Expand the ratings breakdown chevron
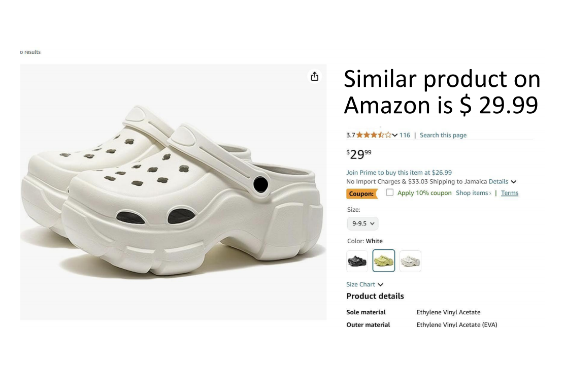The width and height of the screenshot is (564, 392). [395, 135]
